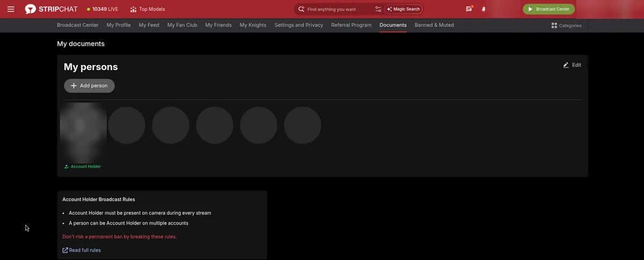Image resolution: width=644 pixels, height=260 pixels.
Task: Click Account Holder Broadcast Rules heading
Action: point(99,199)
